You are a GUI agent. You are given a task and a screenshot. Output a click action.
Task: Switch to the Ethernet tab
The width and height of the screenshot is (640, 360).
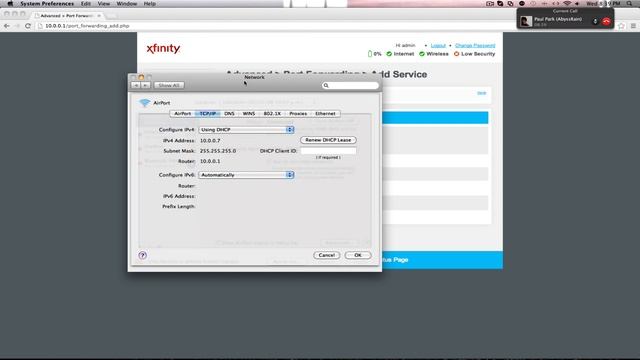click(325, 113)
